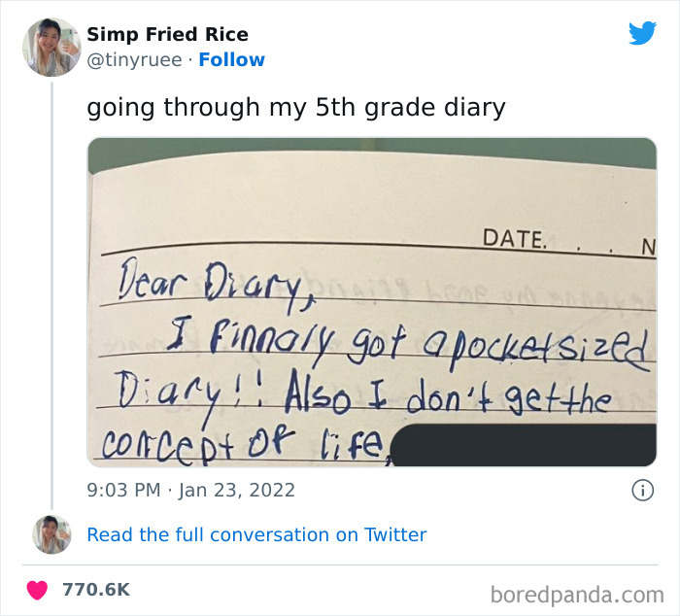Like the tweet with the heart icon
The width and height of the screenshot is (680, 616).
pyautogui.click(x=37, y=590)
